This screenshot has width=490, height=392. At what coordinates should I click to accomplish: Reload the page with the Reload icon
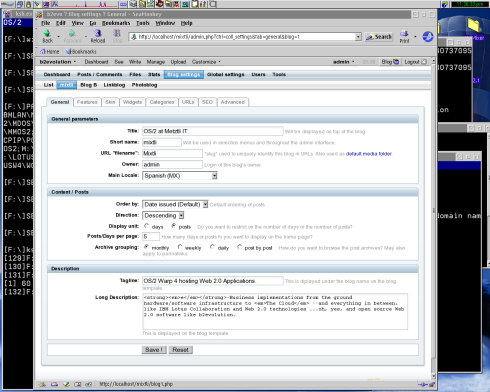coord(97,33)
